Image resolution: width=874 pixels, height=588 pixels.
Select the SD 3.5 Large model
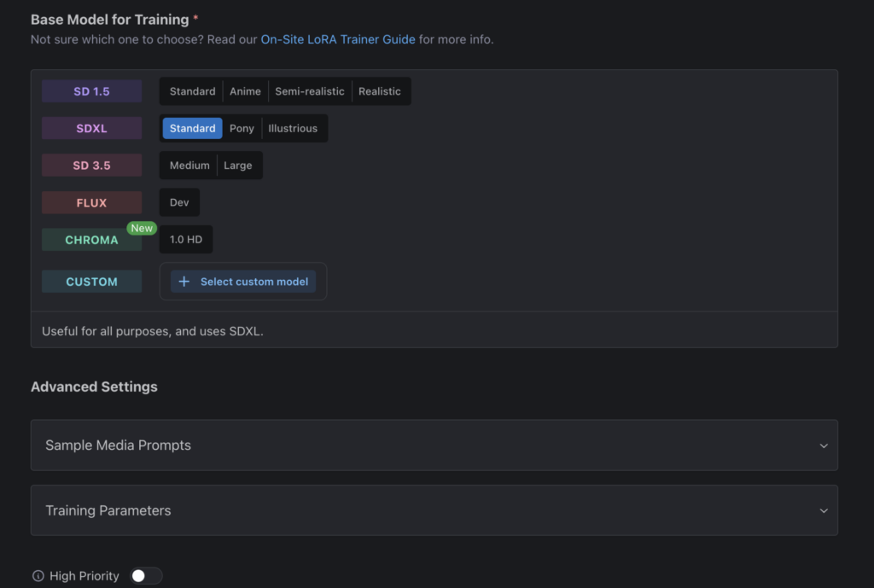[x=237, y=166]
